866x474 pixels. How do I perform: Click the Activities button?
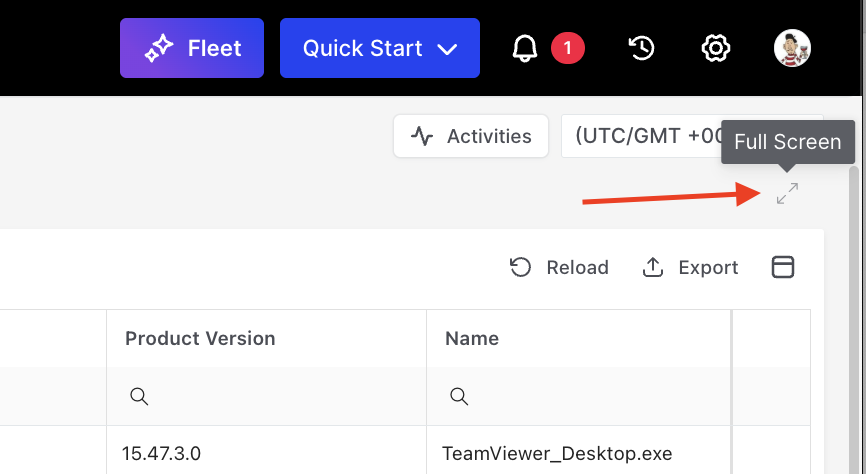click(x=471, y=136)
